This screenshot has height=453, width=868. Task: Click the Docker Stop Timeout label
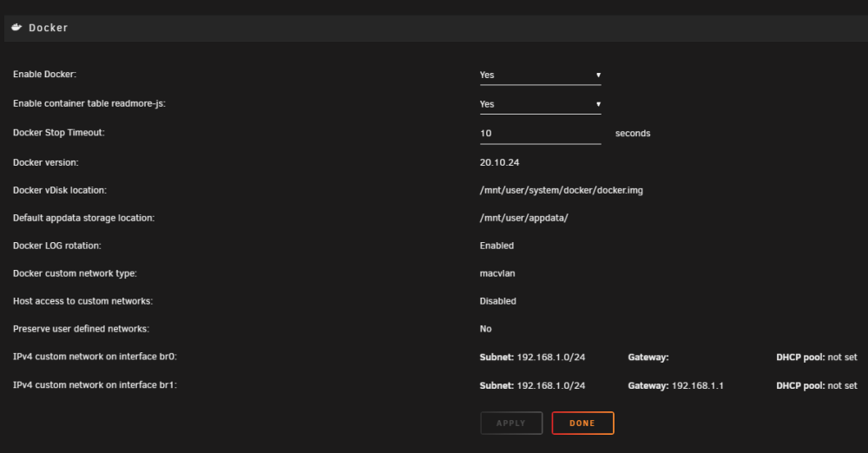(x=59, y=133)
